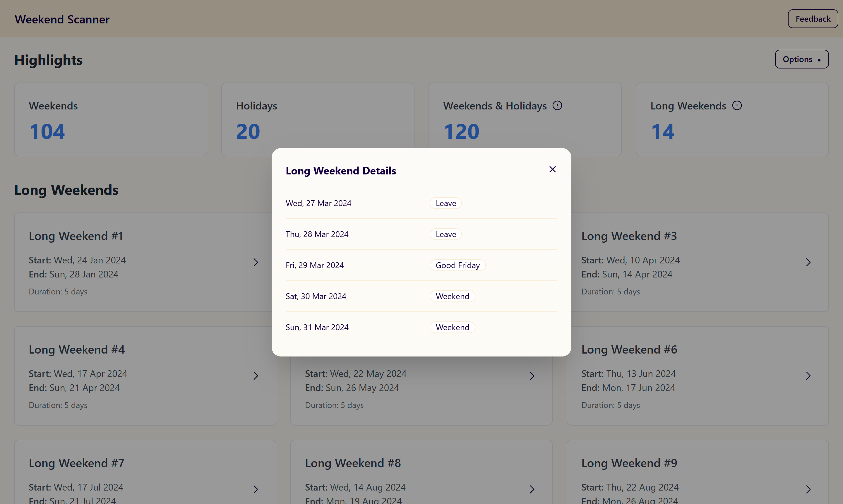843x504 pixels.
Task: Open Long Weekend #1 details chevron
Action: pos(256,262)
